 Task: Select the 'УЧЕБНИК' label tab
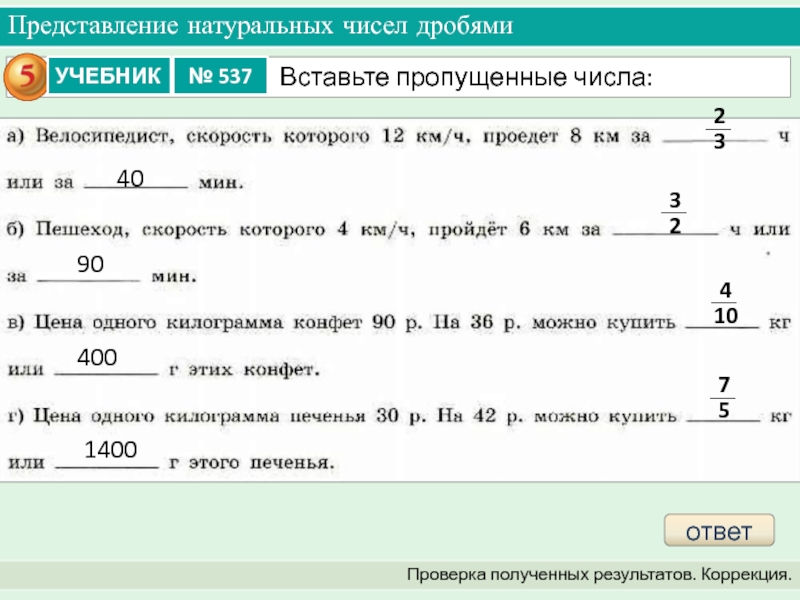(108, 76)
